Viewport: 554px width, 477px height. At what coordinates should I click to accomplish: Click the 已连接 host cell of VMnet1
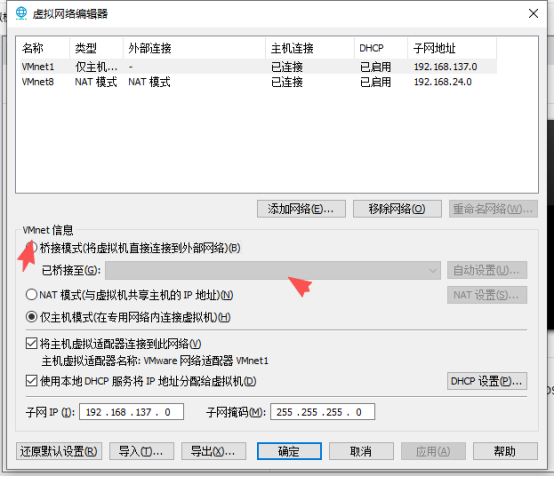[287, 66]
